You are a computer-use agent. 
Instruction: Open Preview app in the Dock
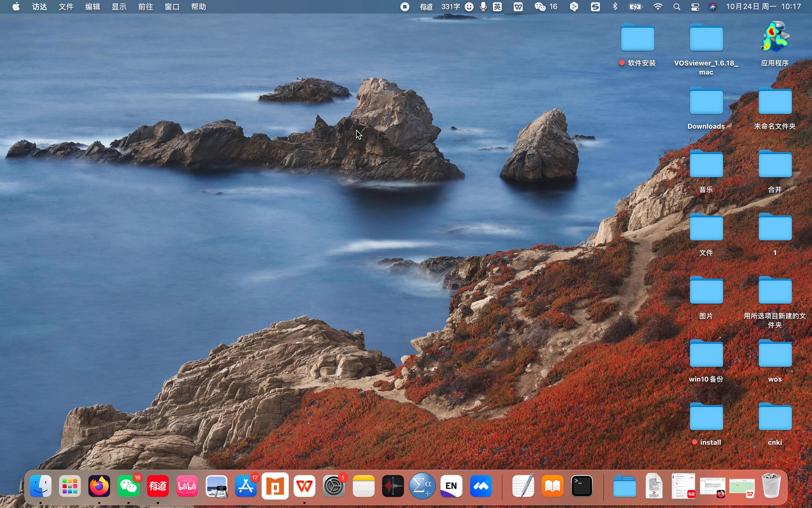(x=217, y=486)
